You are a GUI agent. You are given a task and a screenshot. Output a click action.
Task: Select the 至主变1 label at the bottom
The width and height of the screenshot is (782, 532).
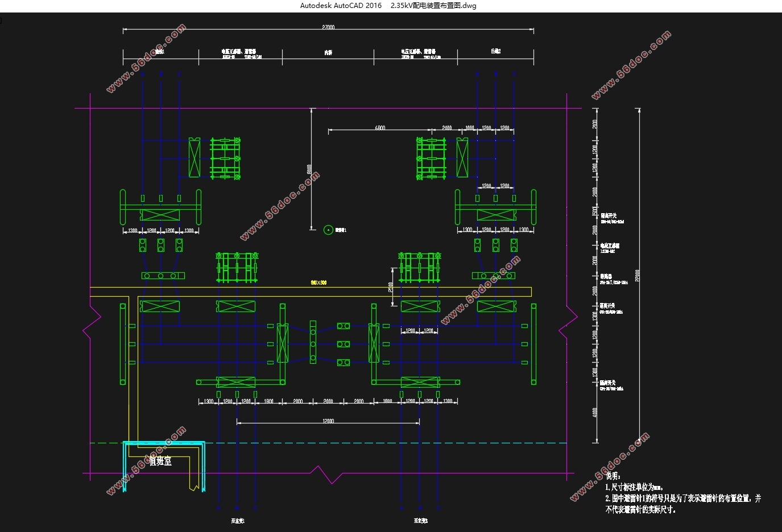pyautogui.click(x=237, y=521)
